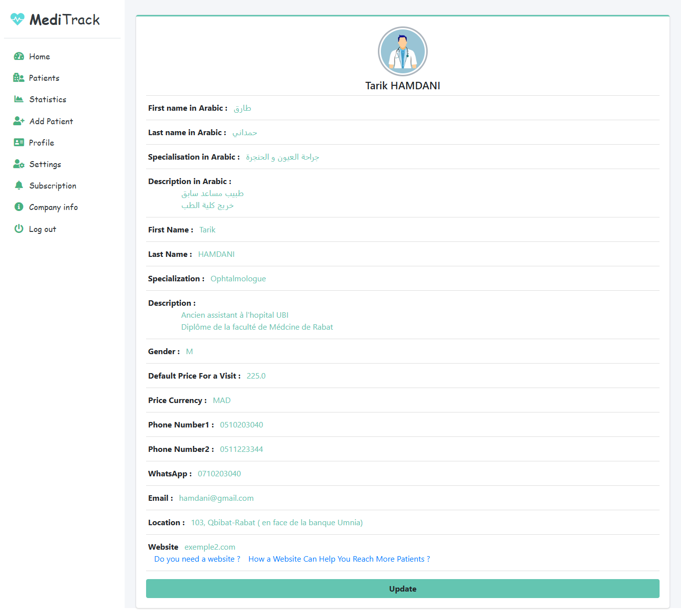Screen dimensions: 681x616
Task: Click the exemple2.com website value
Action: coord(210,547)
